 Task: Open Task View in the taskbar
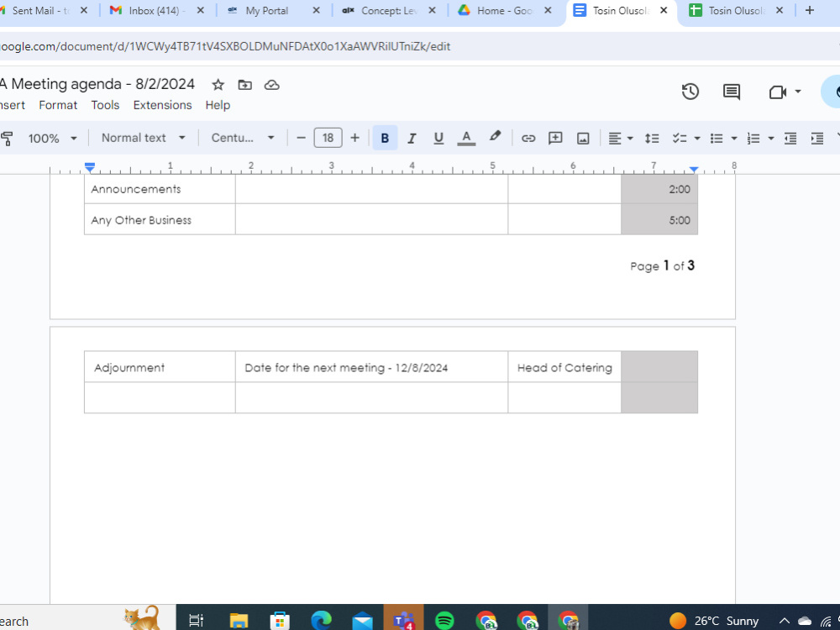tap(196, 621)
